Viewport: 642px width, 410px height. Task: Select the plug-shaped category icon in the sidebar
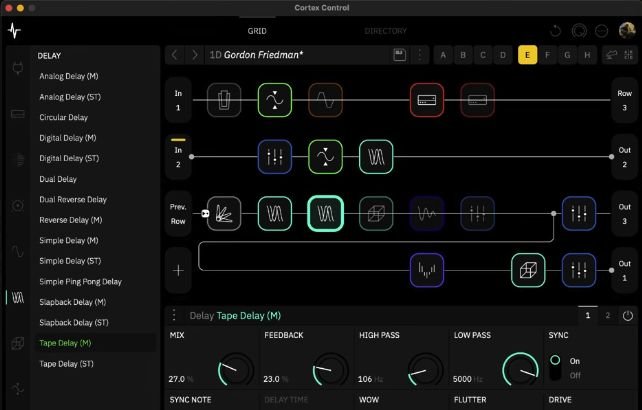[x=18, y=68]
